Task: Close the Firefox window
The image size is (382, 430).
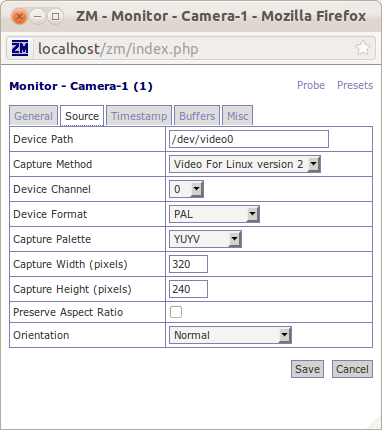Action: [19, 16]
